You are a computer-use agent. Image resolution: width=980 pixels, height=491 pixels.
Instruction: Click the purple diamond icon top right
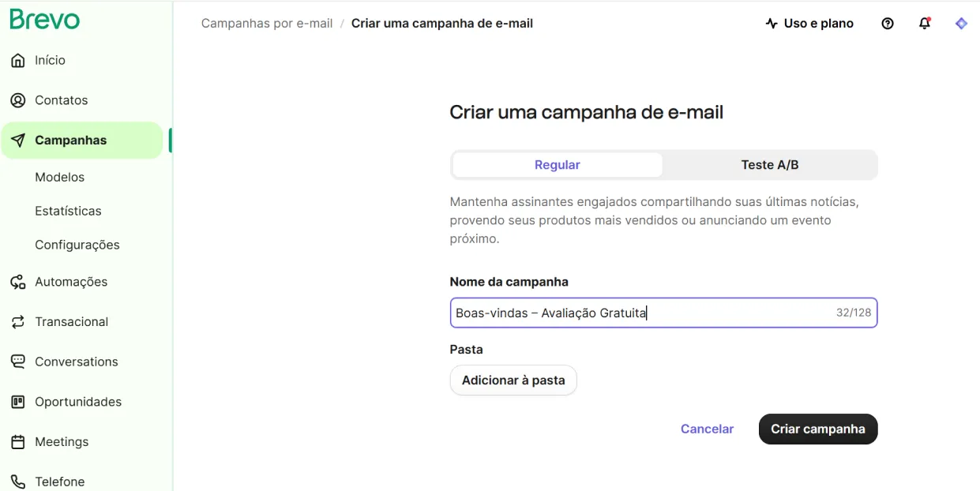click(x=961, y=24)
